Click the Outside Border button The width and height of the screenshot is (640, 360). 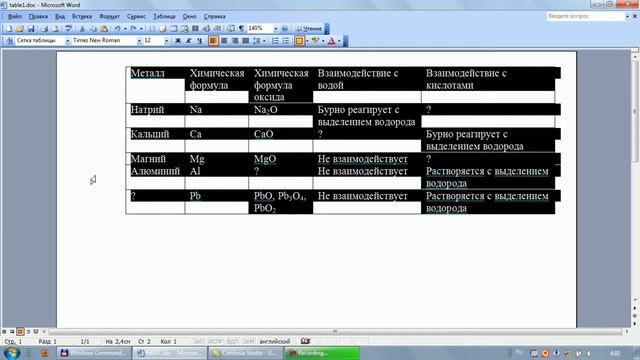pos(299,41)
